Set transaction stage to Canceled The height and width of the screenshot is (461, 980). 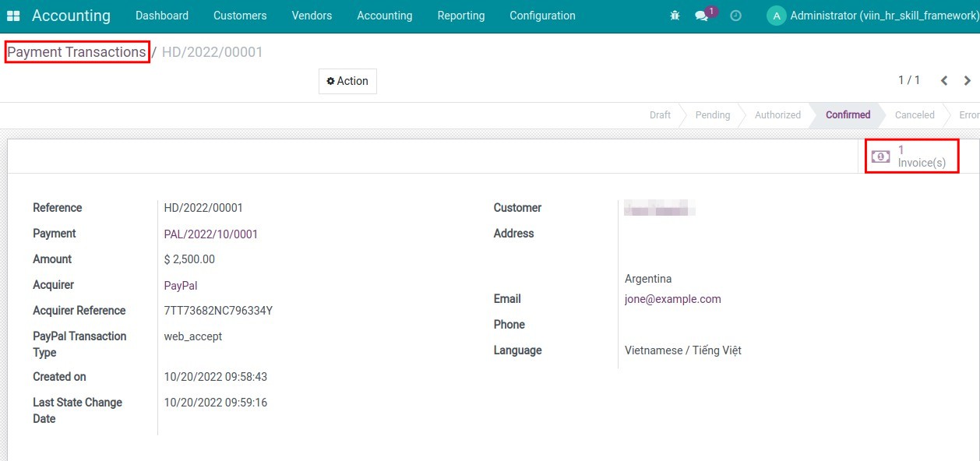[913, 114]
